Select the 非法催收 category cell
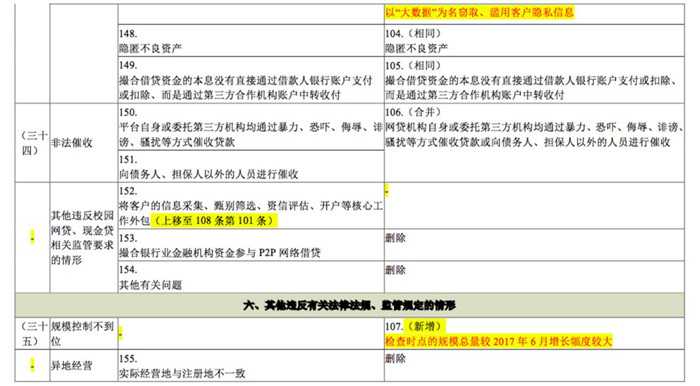 point(83,143)
